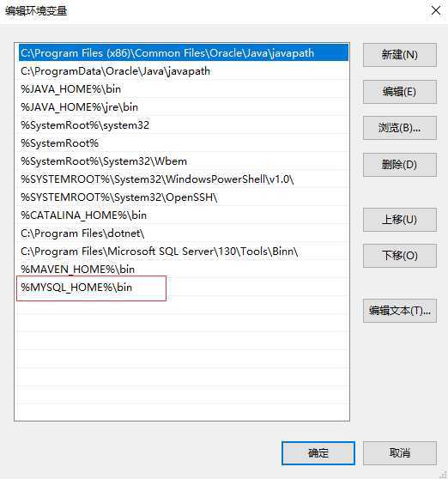This screenshot has height=479, width=448.
Task: Move entry up with 上移(U)
Action: (x=400, y=220)
